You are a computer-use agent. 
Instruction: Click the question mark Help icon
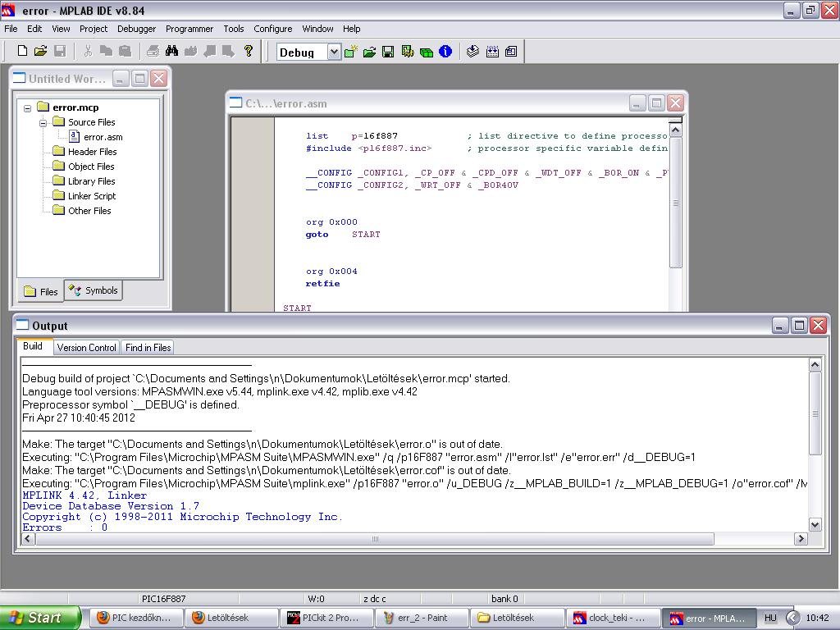coord(249,52)
